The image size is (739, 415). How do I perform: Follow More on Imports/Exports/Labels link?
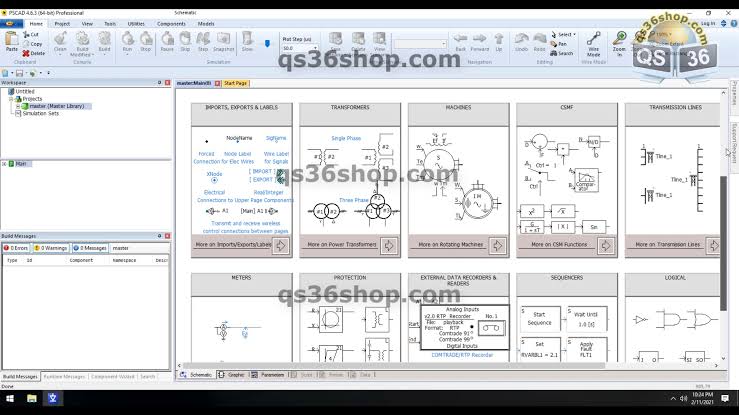(233, 245)
